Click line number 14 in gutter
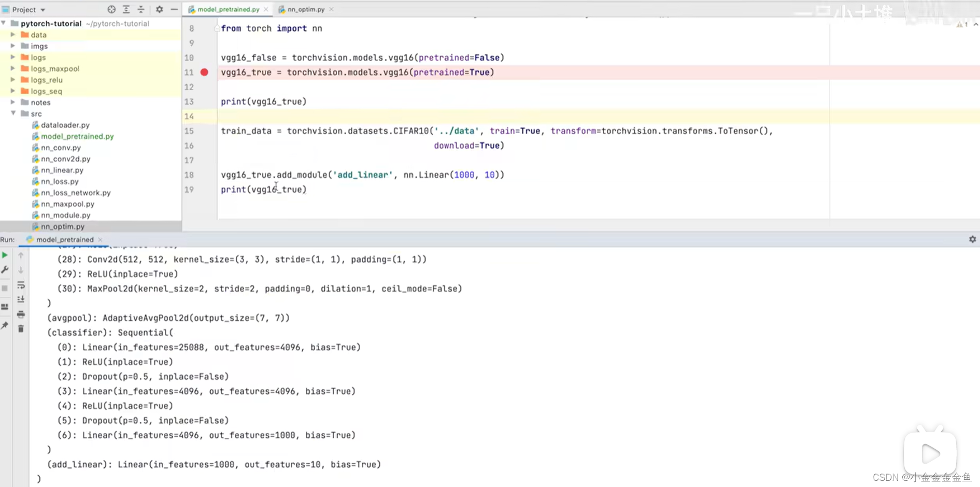 (189, 117)
